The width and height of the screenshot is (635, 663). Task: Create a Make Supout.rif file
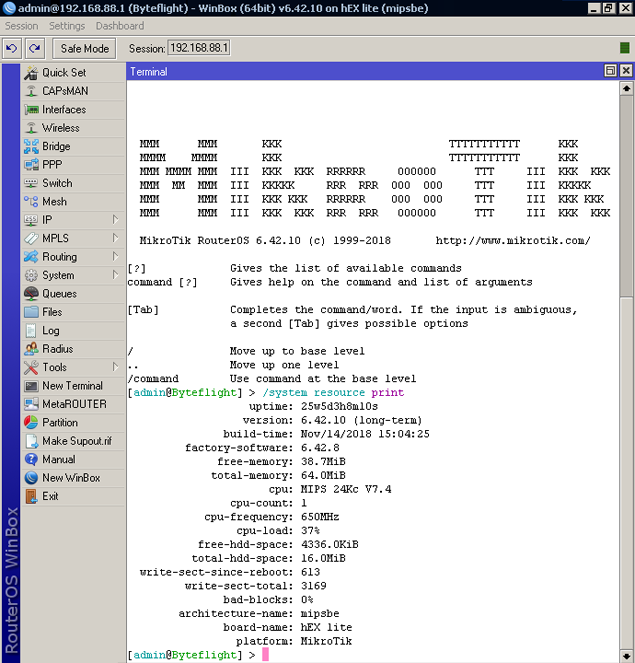coord(73,441)
